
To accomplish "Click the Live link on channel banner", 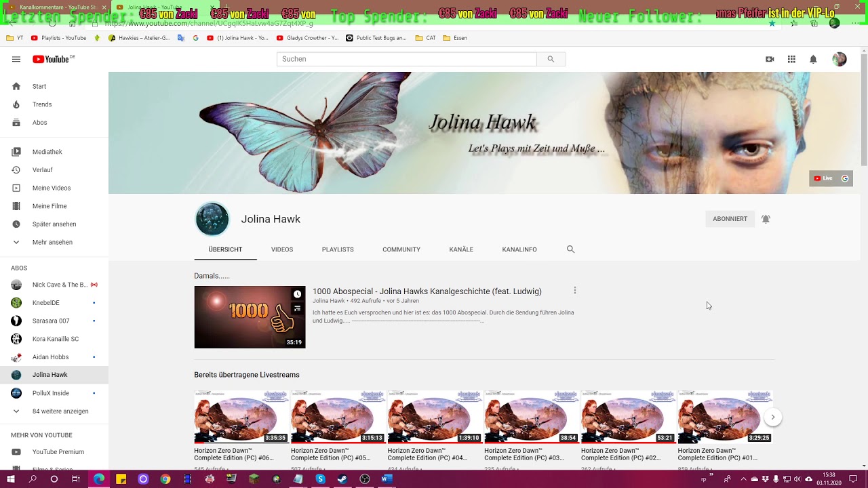I will (823, 178).
